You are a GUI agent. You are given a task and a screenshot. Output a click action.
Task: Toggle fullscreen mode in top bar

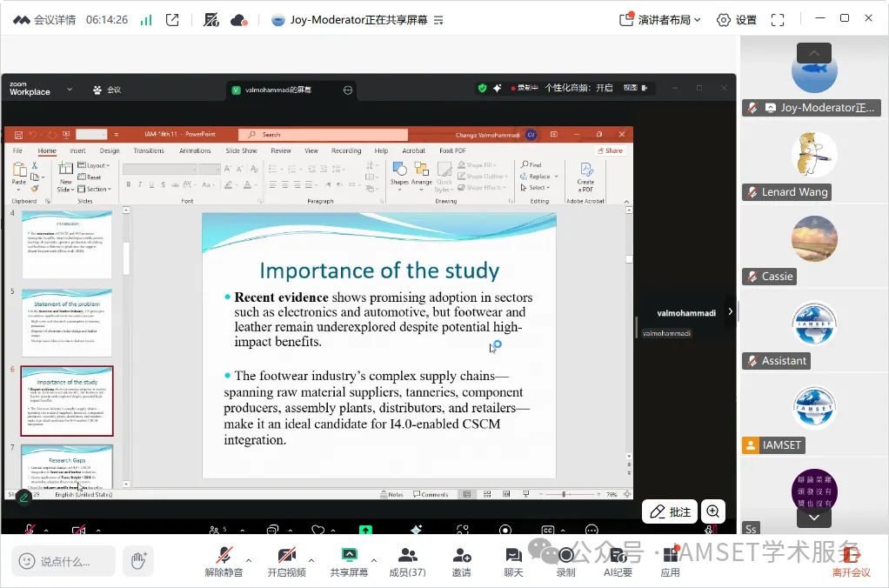click(x=778, y=20)
